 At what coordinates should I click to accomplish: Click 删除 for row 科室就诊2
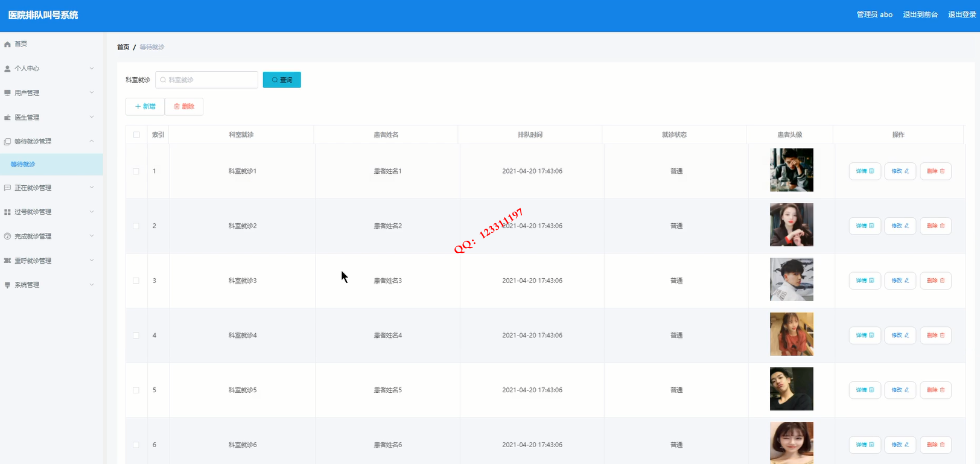click(936, 226)
